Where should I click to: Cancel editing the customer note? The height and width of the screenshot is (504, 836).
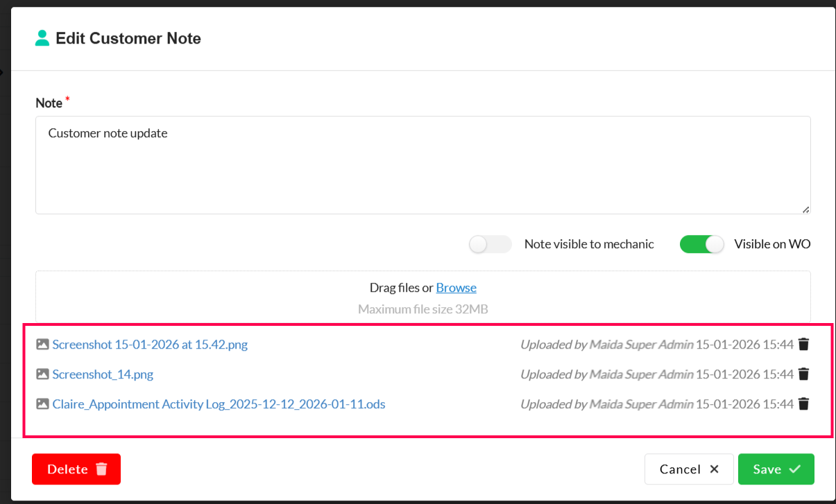click(x=688, y=469)
